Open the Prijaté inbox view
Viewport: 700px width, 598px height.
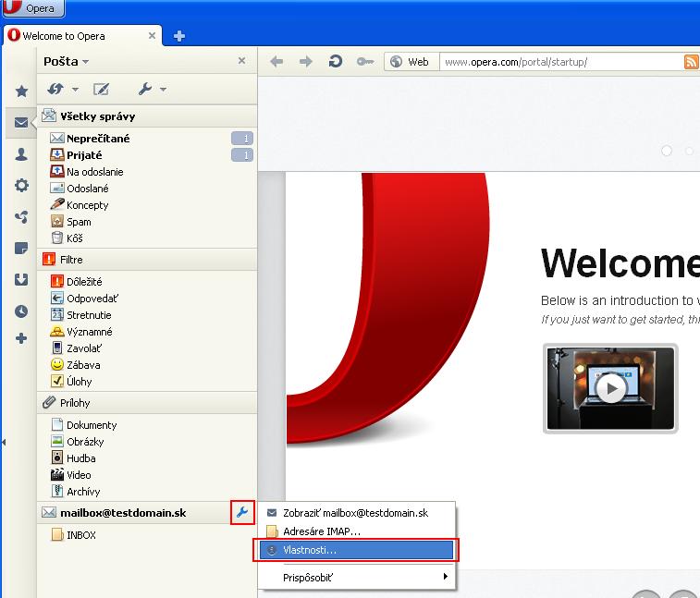147,155
